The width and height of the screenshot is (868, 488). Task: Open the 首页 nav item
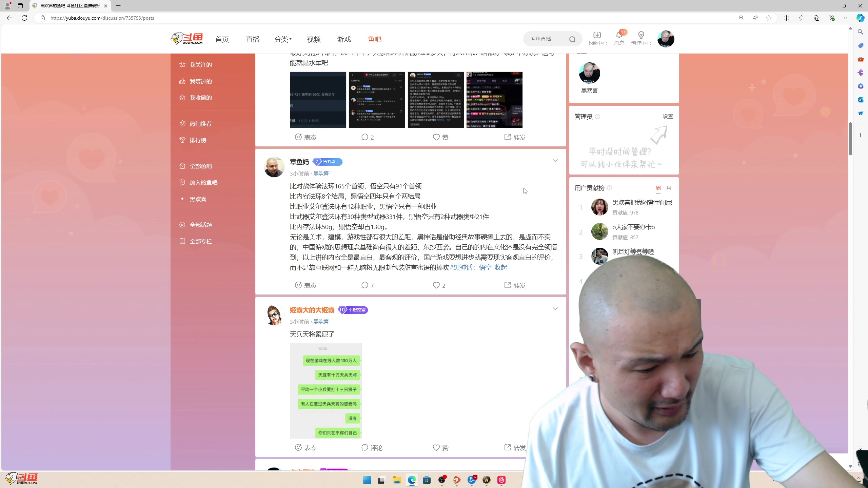(x=222, y=39)
